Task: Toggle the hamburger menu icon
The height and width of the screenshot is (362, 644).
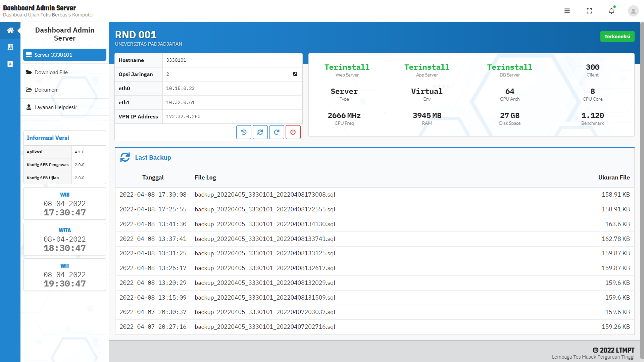Action: (x=567, y=11)
